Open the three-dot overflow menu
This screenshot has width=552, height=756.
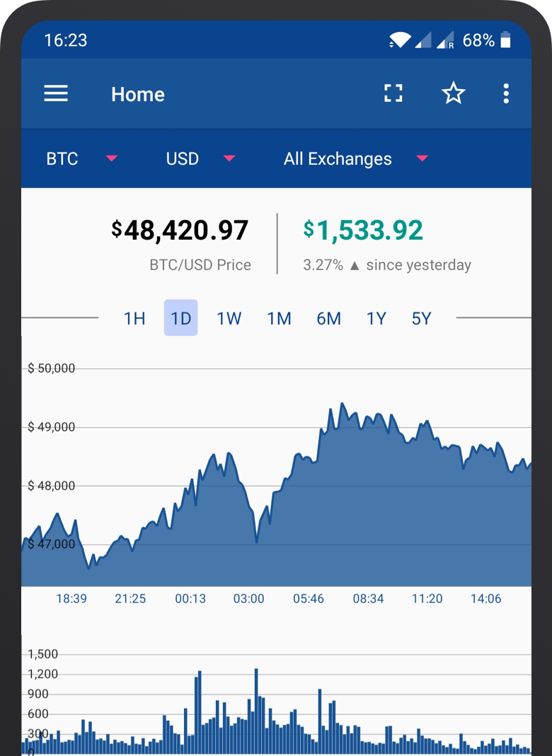click(x=506, y=93)
